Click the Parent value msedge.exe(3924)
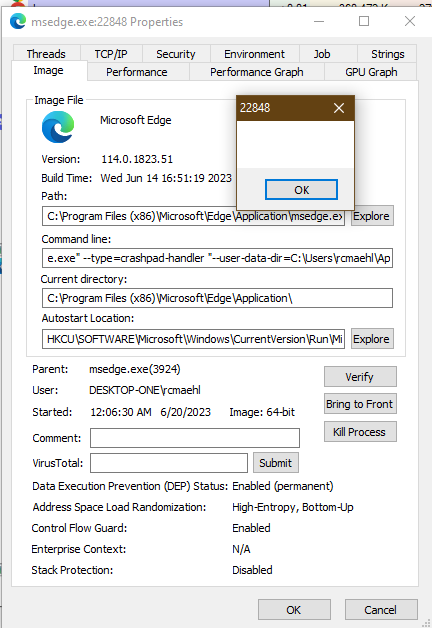 pyautogui.click(x=135, y=369)
